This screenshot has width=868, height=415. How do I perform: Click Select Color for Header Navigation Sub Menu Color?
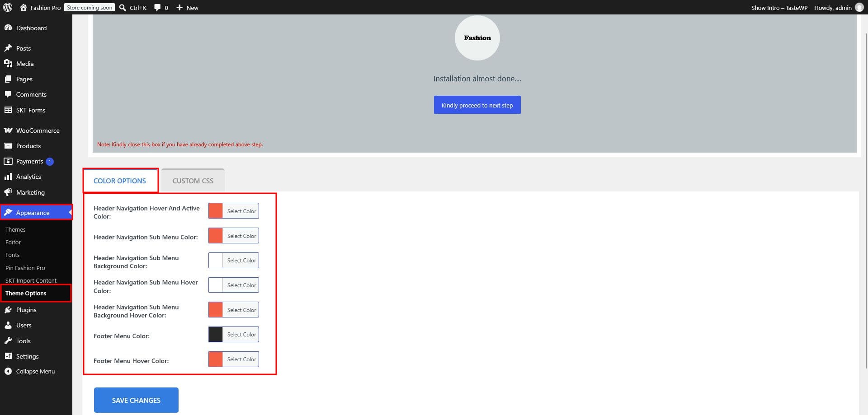coord(241,236)
